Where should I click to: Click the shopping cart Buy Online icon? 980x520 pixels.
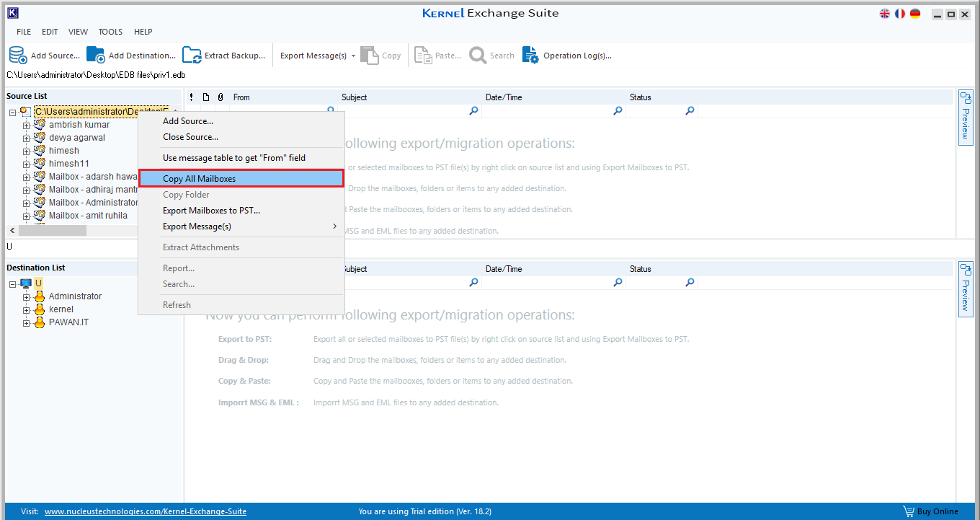(x=909, y=511)
